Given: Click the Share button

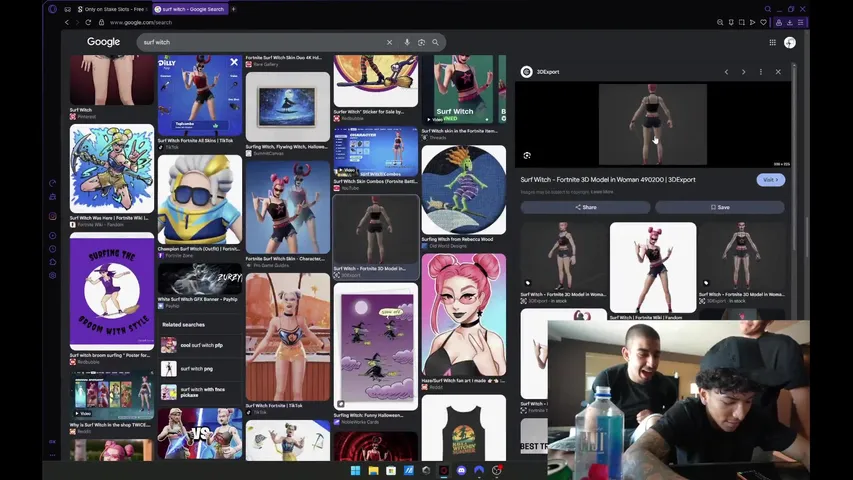Looking at the screenshot, I should pos(585,207).
